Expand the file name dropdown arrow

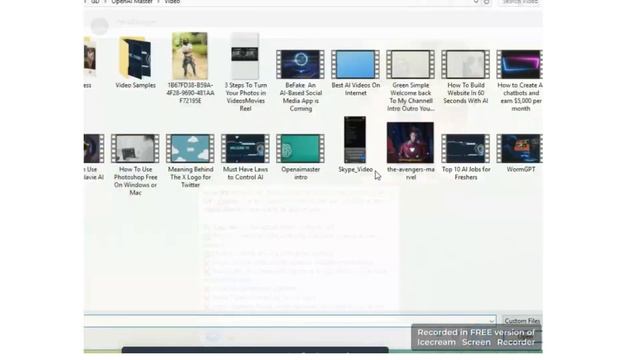click(x=492, y=321)
